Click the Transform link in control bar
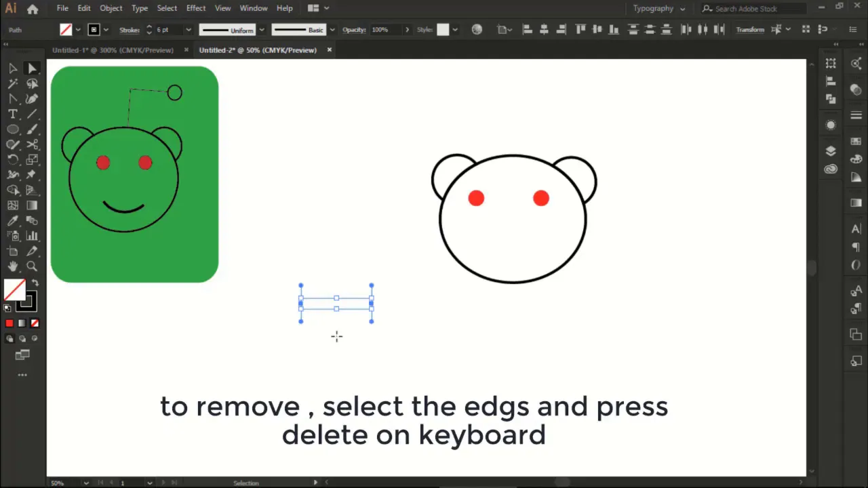 [750, 30]
